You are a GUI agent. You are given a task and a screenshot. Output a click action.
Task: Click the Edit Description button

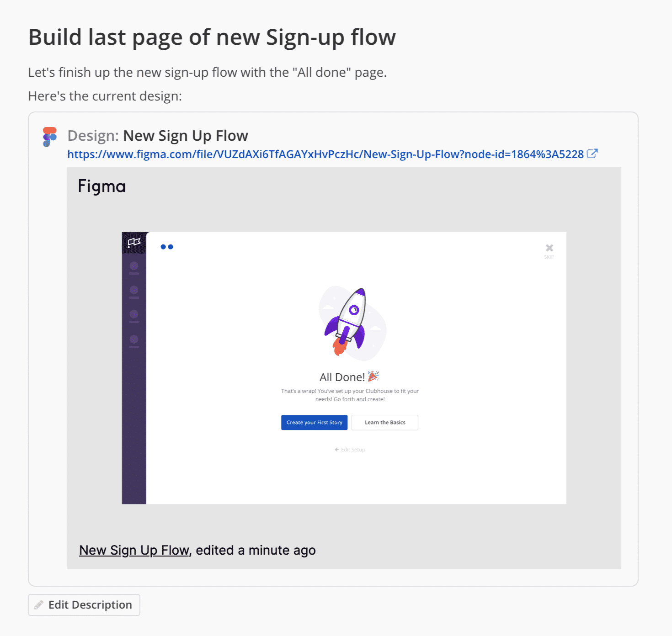click(x=84, y=605)
